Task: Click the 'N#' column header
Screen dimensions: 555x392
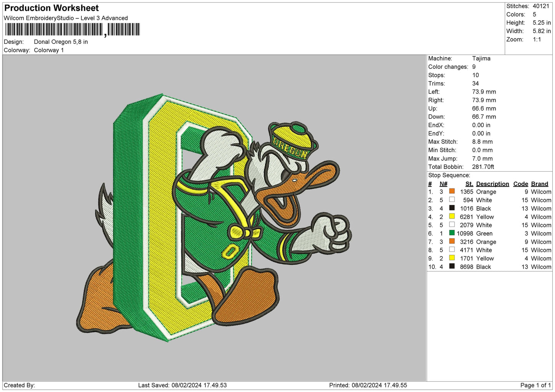Action: click(443, 184)
